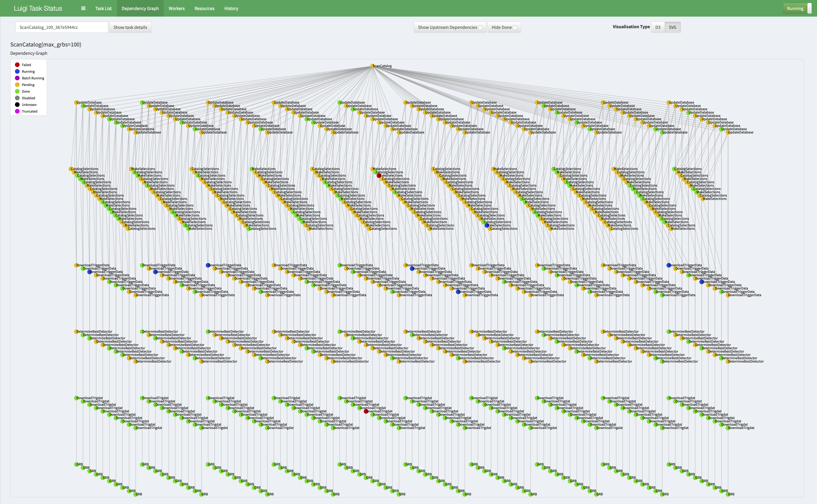Click the black Unknown legend dot
Image resolution: width=817 pixels, height=504 pixels.
[x=17, y=105]
